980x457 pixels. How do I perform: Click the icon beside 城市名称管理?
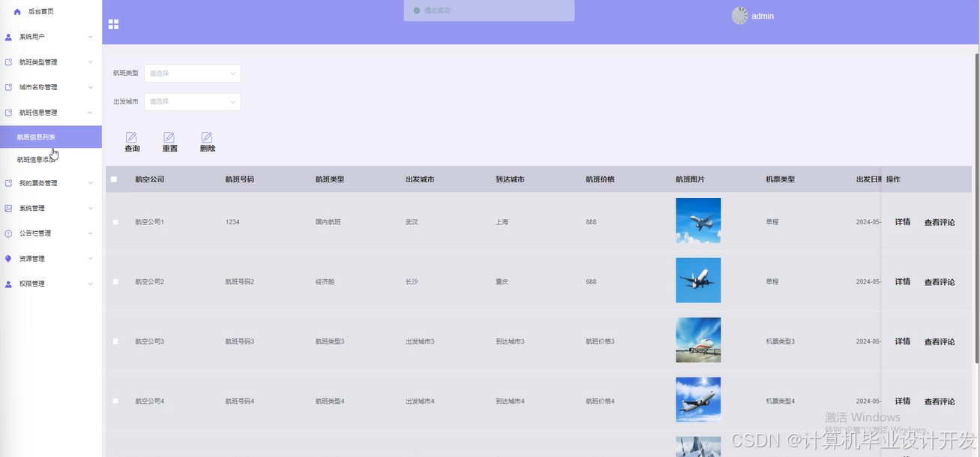[8, 87]
